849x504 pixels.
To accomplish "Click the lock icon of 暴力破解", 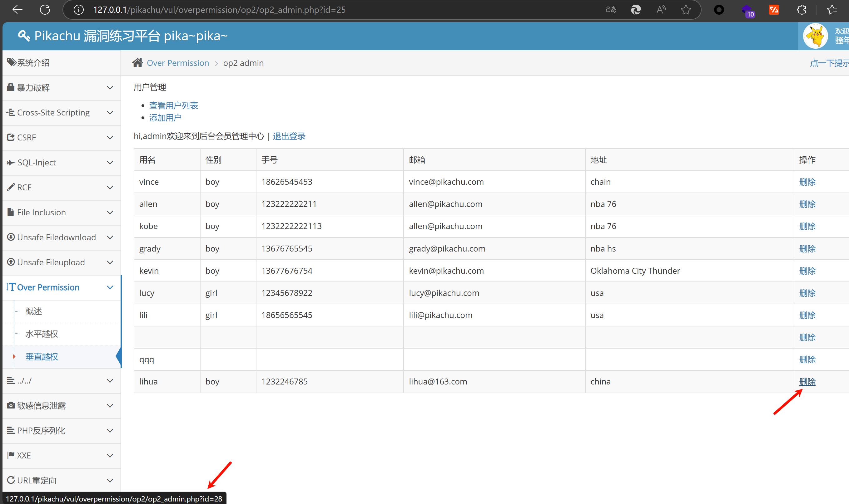I will [x=11, y=87].
